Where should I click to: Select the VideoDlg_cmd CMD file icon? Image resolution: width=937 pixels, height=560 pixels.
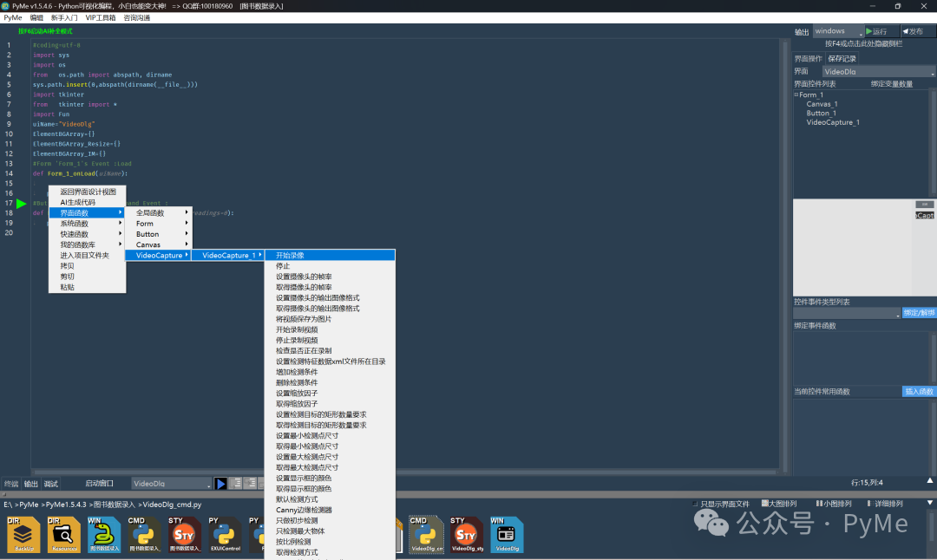[x=426, y=534]
